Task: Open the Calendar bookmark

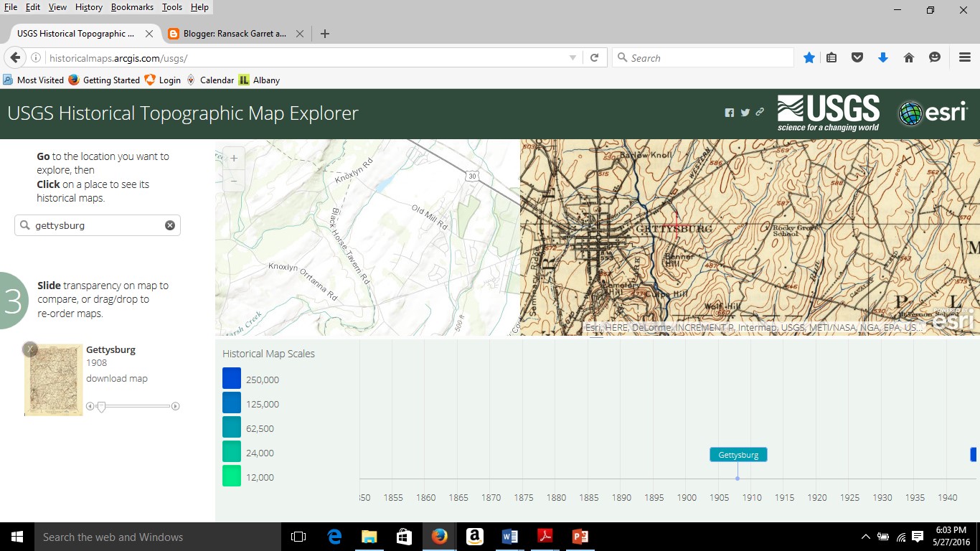Action: pos(210,80)
